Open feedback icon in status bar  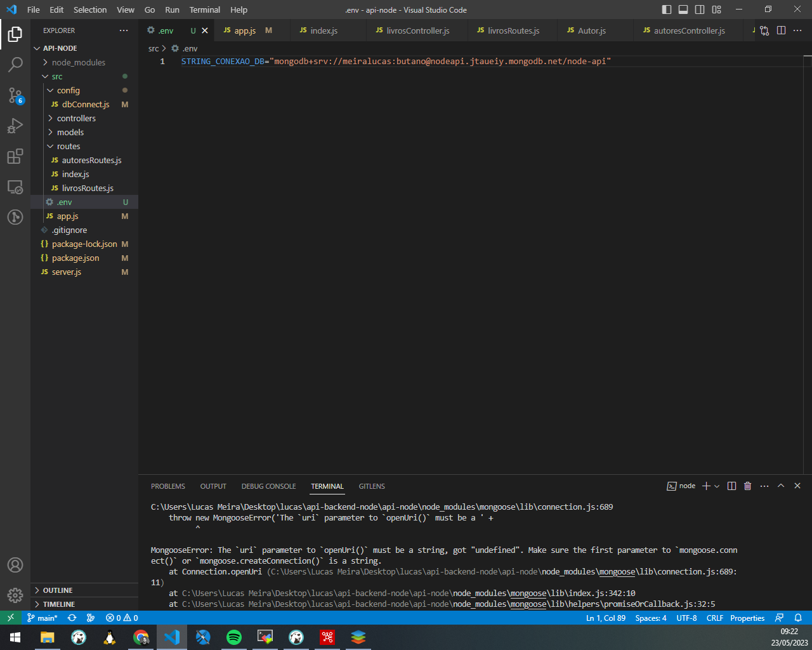pos(779,618)
